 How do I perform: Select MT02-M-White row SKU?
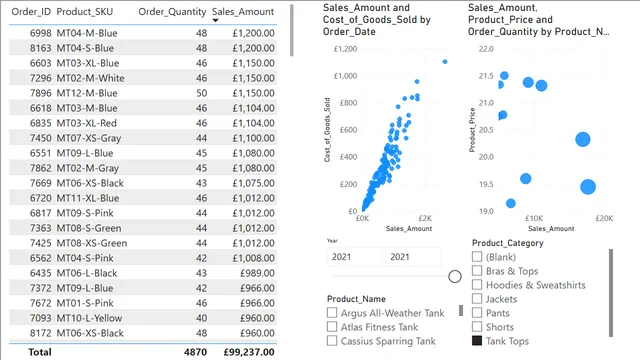[x=90, y=78]
